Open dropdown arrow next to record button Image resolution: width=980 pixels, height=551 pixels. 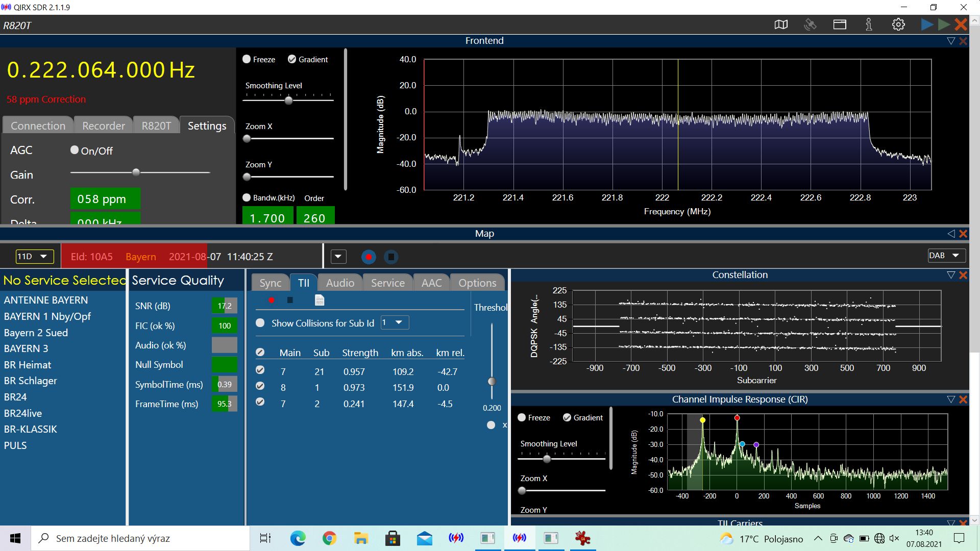[338, 257]
